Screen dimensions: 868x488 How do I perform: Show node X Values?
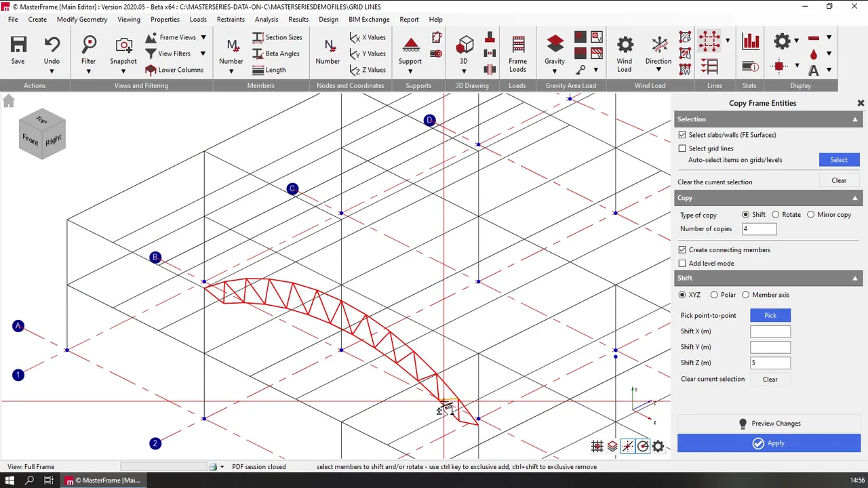coord(367,37)
